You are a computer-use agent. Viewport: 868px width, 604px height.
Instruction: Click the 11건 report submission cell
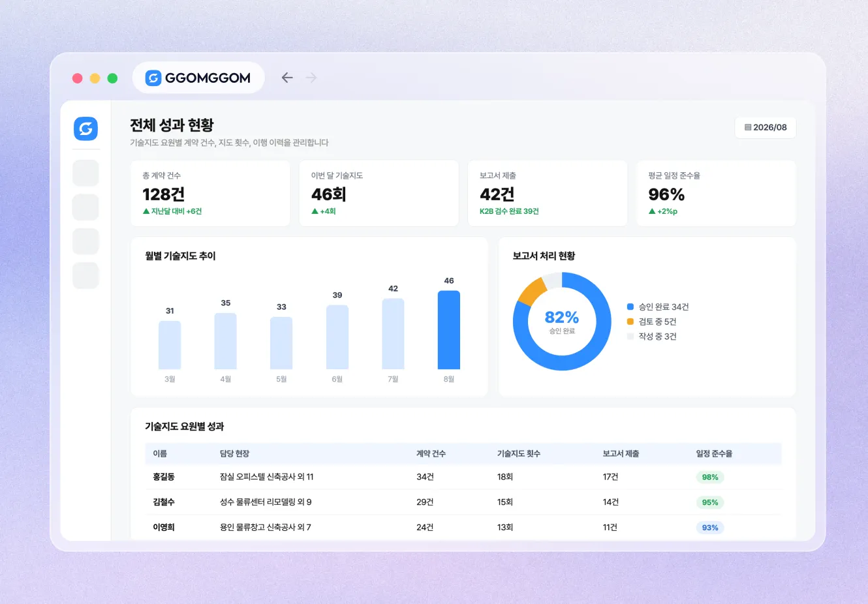coord(610,527)
